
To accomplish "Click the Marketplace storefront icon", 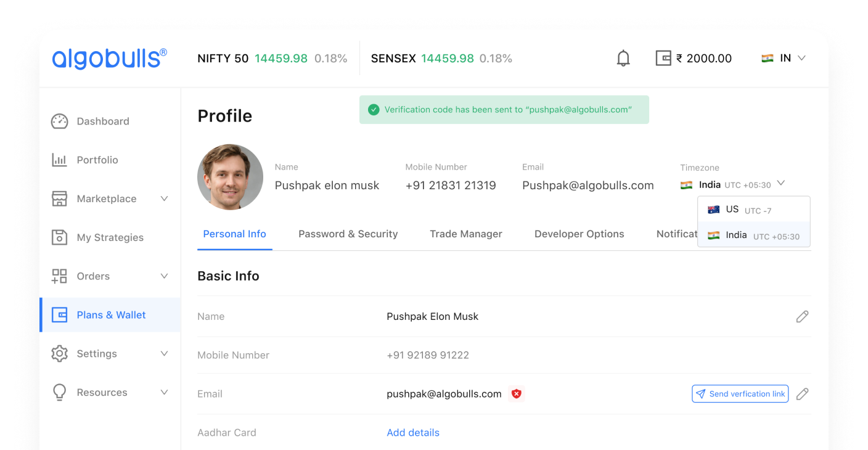I will coord(59,198).
